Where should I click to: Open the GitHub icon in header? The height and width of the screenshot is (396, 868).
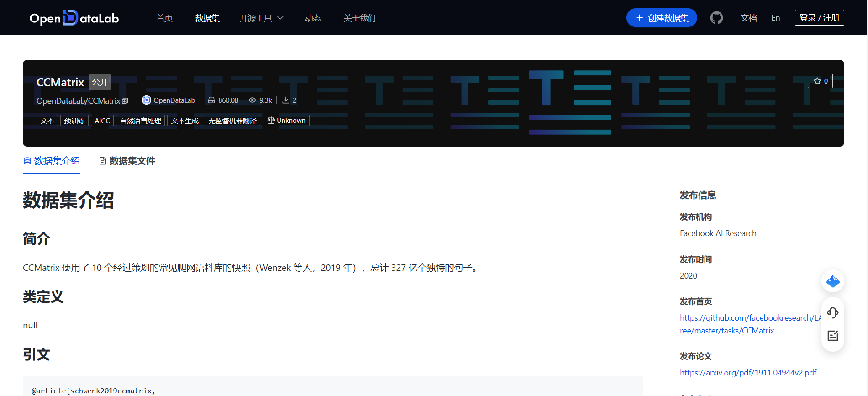click(x=716, y=18)
